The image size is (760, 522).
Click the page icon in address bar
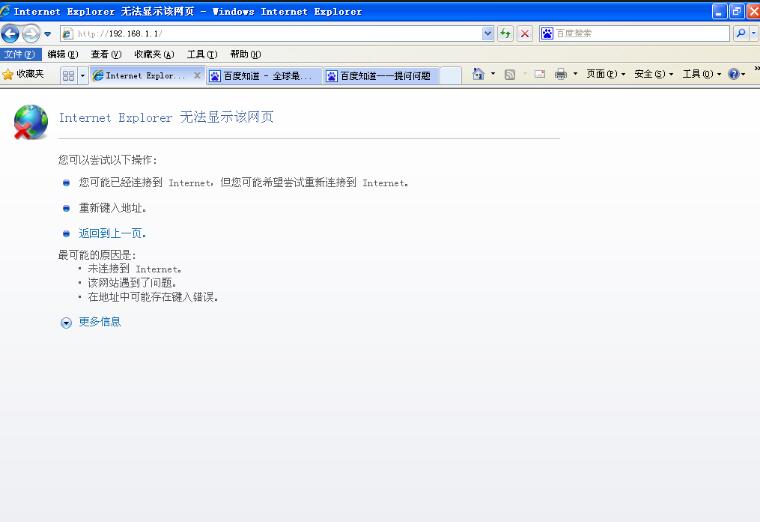click(x=68, y=34)
